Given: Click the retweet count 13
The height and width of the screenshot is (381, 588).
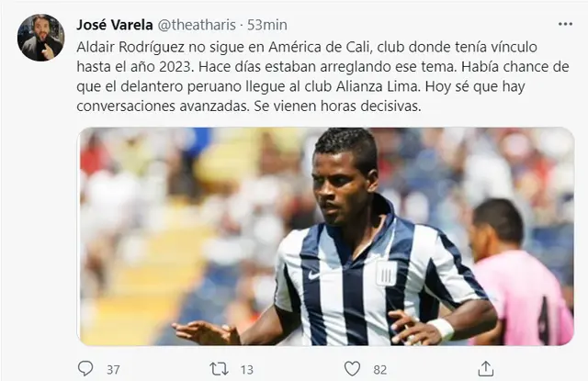Looking at the screenshot, I should coord(247,370).
